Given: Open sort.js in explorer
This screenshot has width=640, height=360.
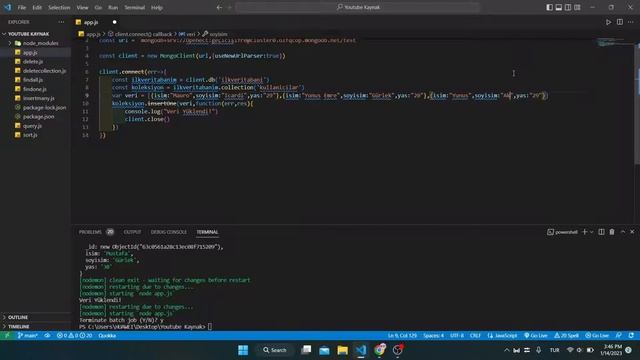Looking at the screenshot, I should pos(30,135).
